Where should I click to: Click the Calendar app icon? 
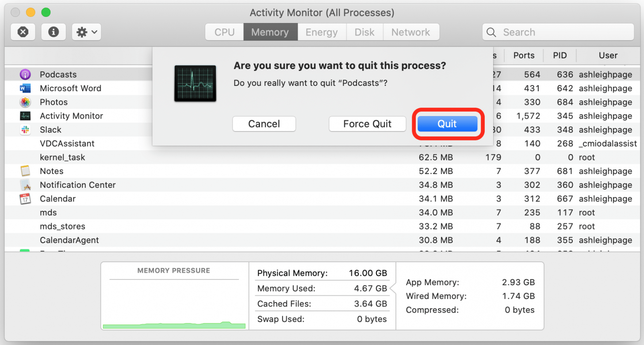pos(25,198)
